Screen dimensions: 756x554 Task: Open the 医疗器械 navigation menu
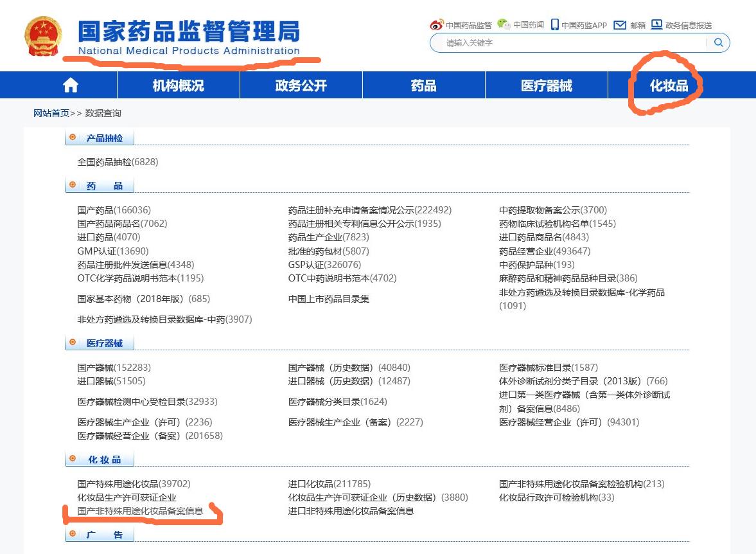(x=545, y=84)
